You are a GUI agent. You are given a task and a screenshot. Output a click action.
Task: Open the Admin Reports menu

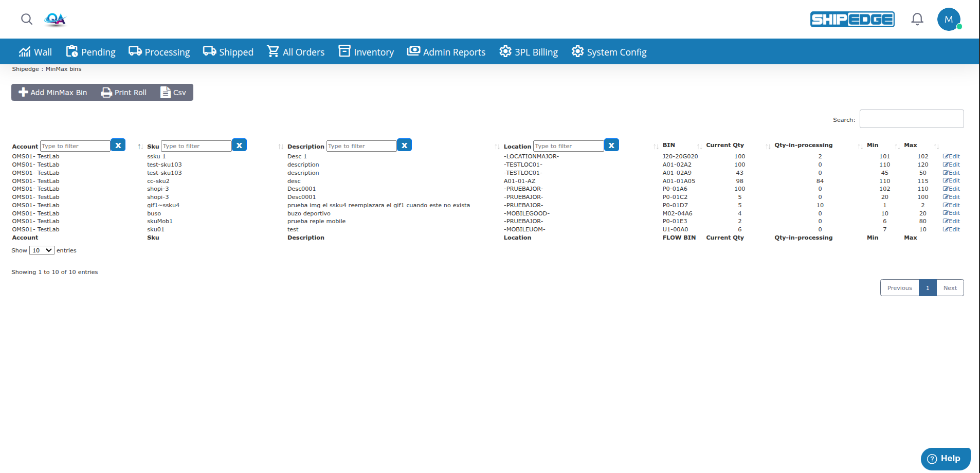pos(446,52)
